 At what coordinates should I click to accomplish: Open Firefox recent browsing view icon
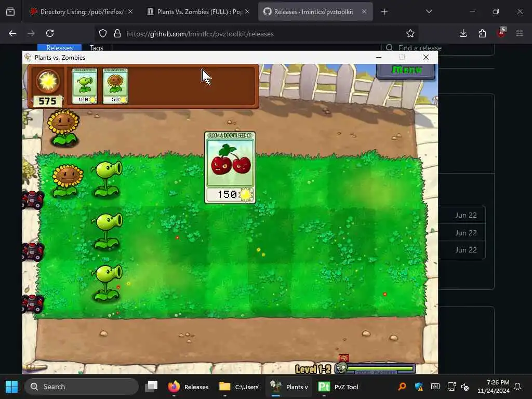tap(10, 12)
